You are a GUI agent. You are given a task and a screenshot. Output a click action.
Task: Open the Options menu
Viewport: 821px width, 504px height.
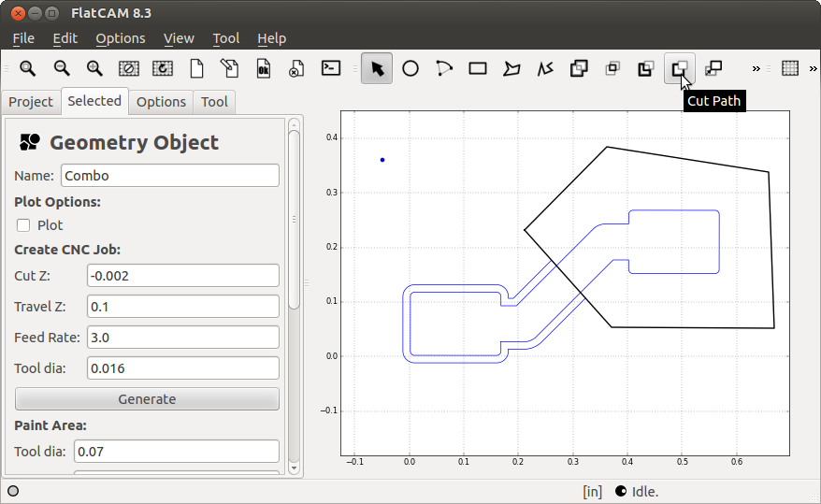pos(121,38)
